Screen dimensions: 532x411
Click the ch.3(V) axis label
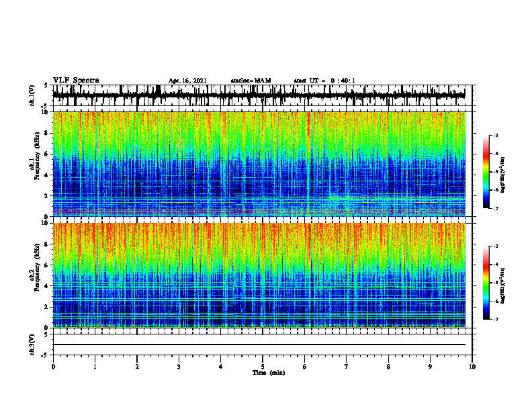[x=32, y=345]
